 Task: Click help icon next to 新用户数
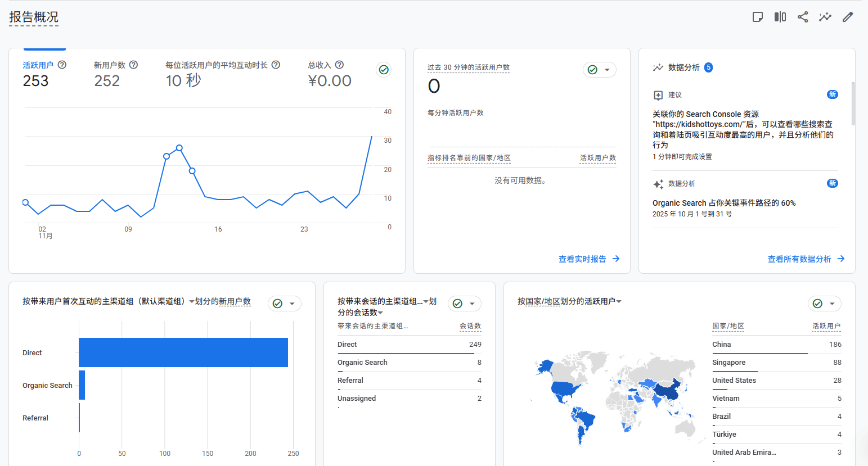pyautogui.click(x=133, y=65)
